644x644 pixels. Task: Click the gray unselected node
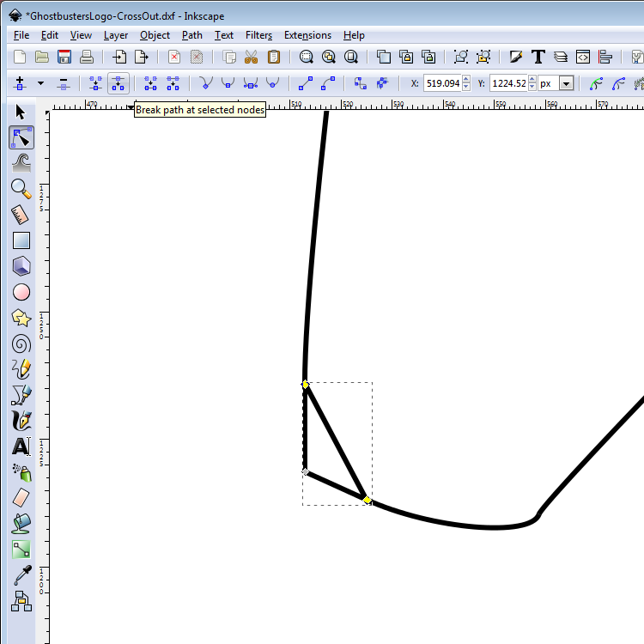point(305,472)
